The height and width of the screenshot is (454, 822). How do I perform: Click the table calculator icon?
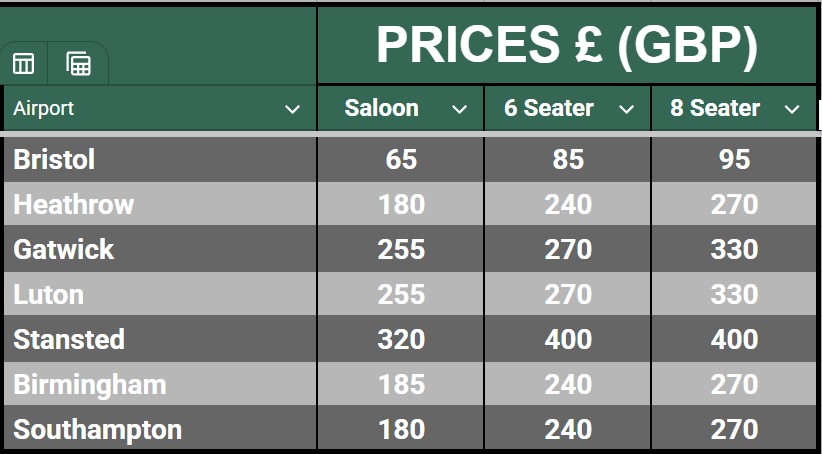(x=78, y=64)
